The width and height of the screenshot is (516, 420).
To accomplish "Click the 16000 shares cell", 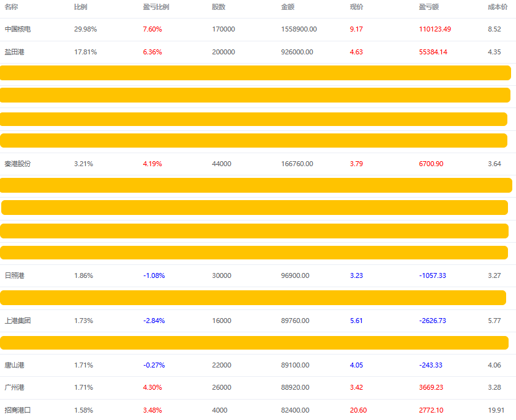I will pyautogui.click(x=222, y=321).
